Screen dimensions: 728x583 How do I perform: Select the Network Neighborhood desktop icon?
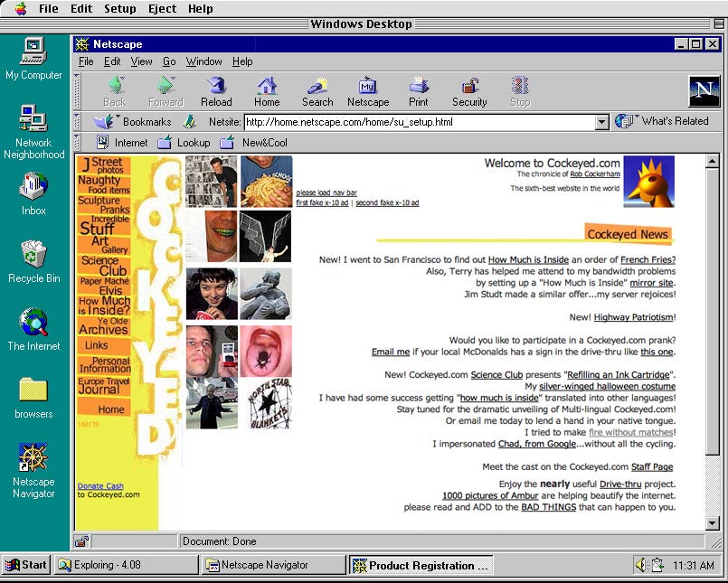[x=33, y=132]
